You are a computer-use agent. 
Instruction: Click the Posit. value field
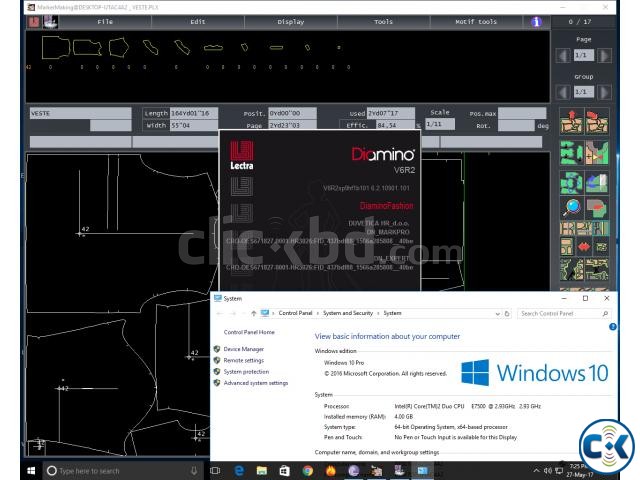pos(292,113)
